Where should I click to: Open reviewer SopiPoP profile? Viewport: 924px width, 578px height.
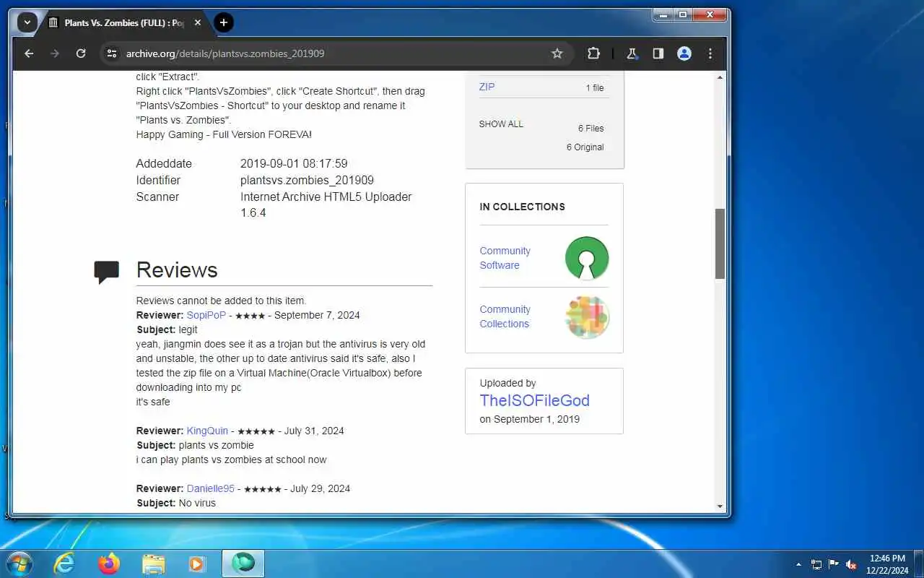[206, 315]
